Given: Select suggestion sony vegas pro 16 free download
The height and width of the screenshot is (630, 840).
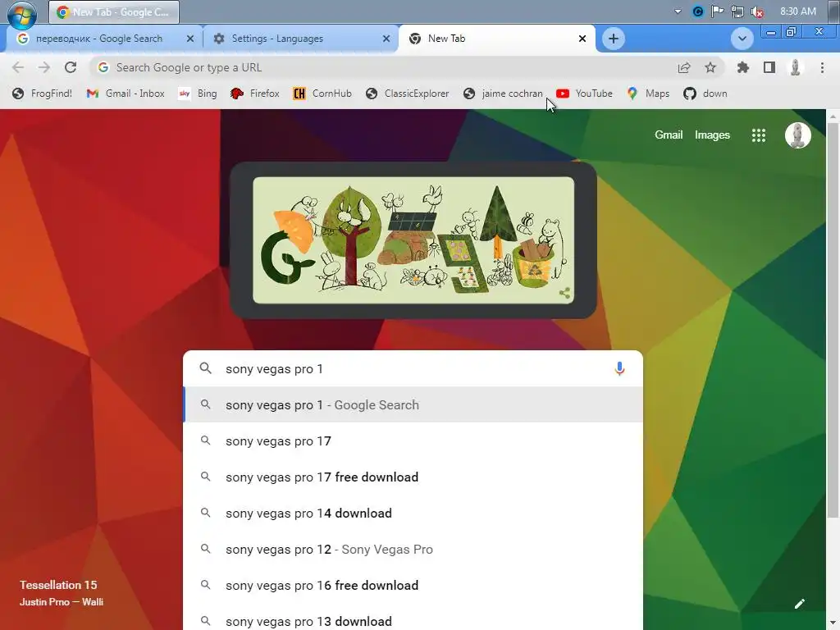Looking at the screenshot, I should point(413,585).
